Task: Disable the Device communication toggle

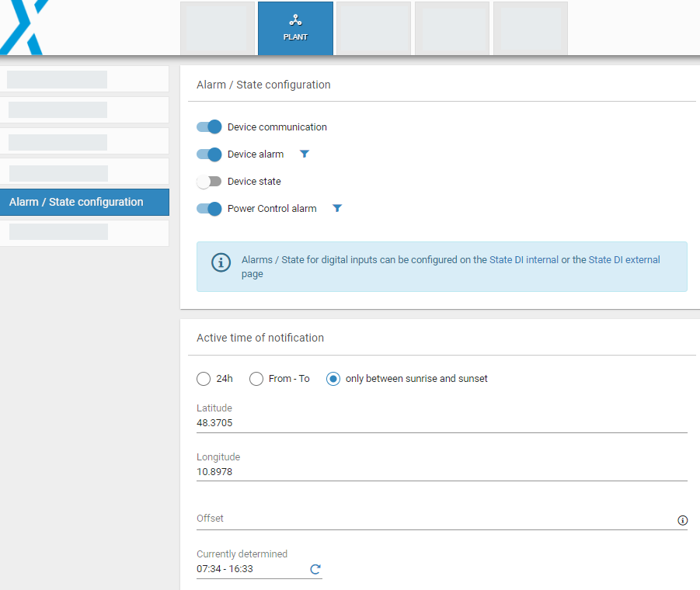Action: coord(209,127)
